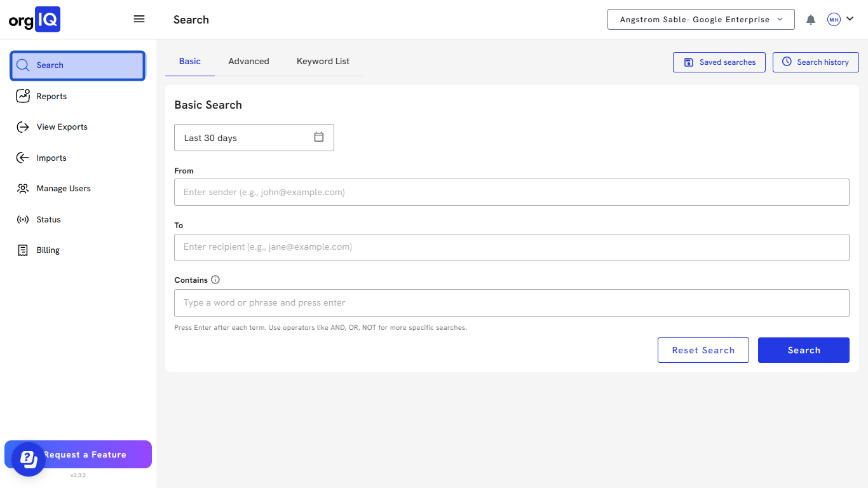Viewport: 868px width, 488px height.
Task: Click the MH user avatar
Action: [834, 20]
